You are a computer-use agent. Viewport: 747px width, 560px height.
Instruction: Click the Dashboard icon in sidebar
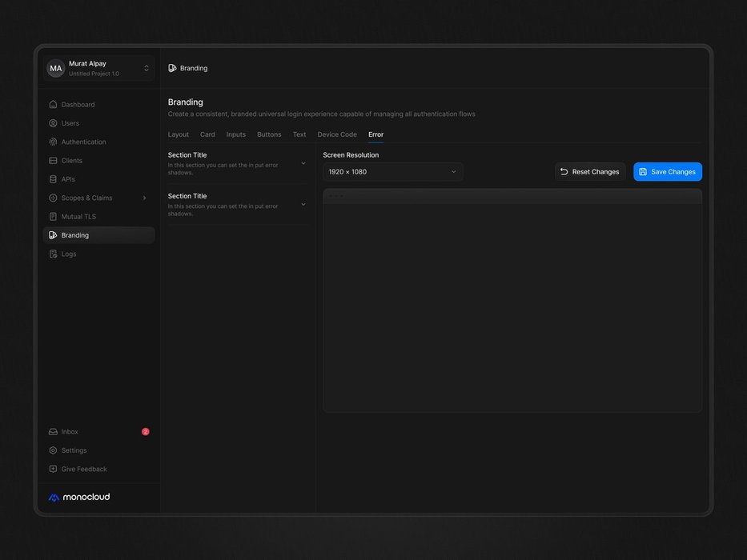tap(53, 105)
